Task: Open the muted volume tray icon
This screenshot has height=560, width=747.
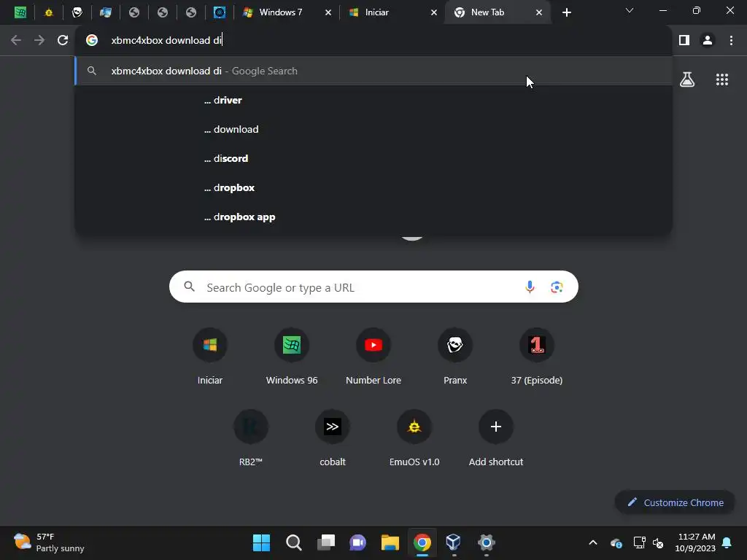Action: [x=658, y=542]
